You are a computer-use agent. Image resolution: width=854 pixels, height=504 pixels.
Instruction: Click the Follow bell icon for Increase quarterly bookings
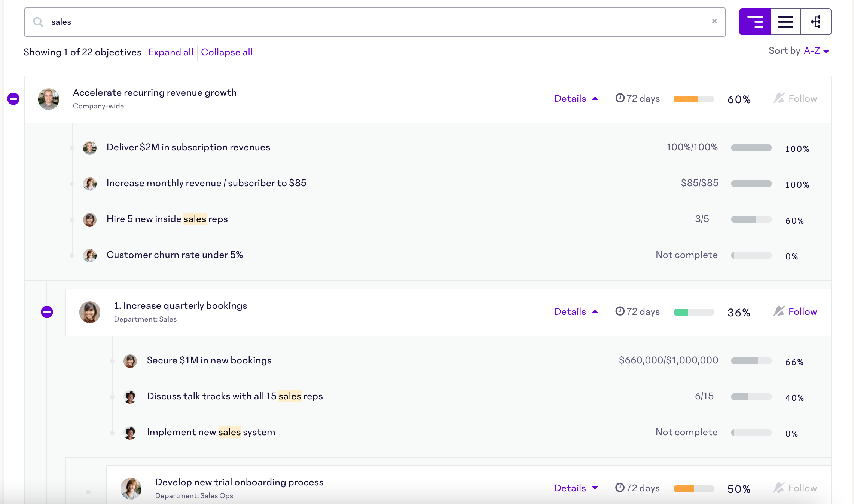779,311
